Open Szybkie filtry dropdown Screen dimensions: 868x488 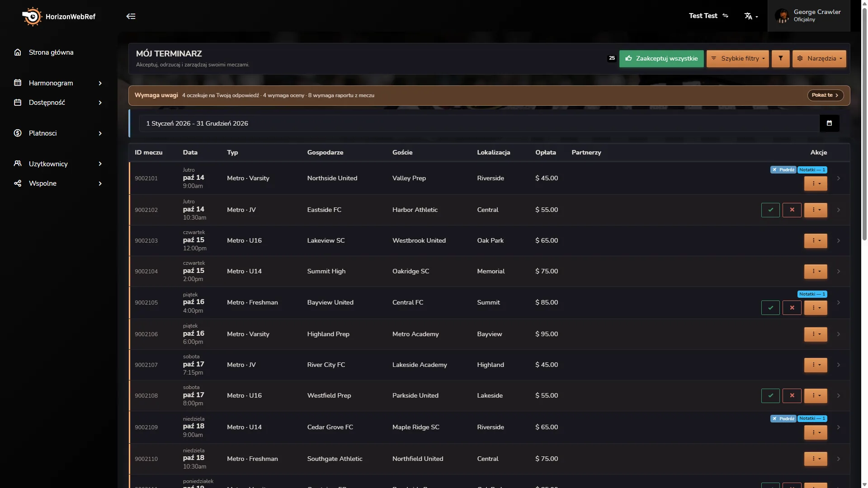pyautogui.click(x=737, y=59)
